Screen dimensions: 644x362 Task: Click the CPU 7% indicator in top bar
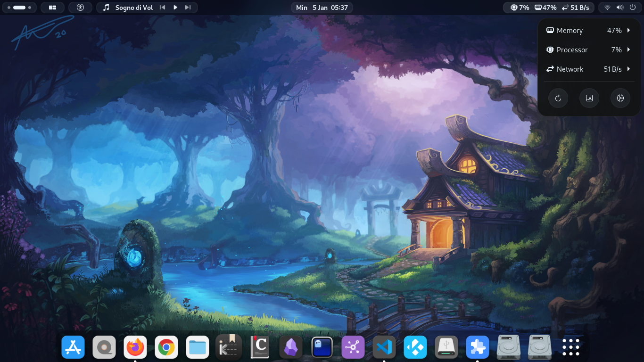(520, 8)
